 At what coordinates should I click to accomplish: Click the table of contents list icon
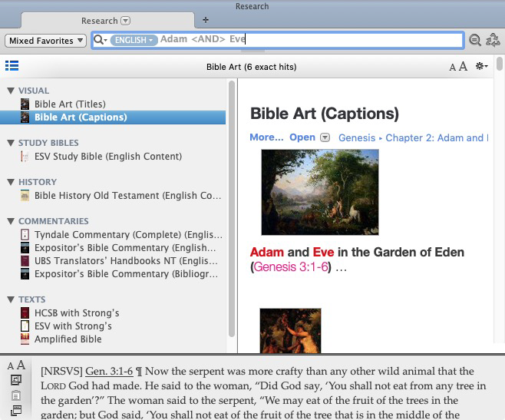pos(12,66)
